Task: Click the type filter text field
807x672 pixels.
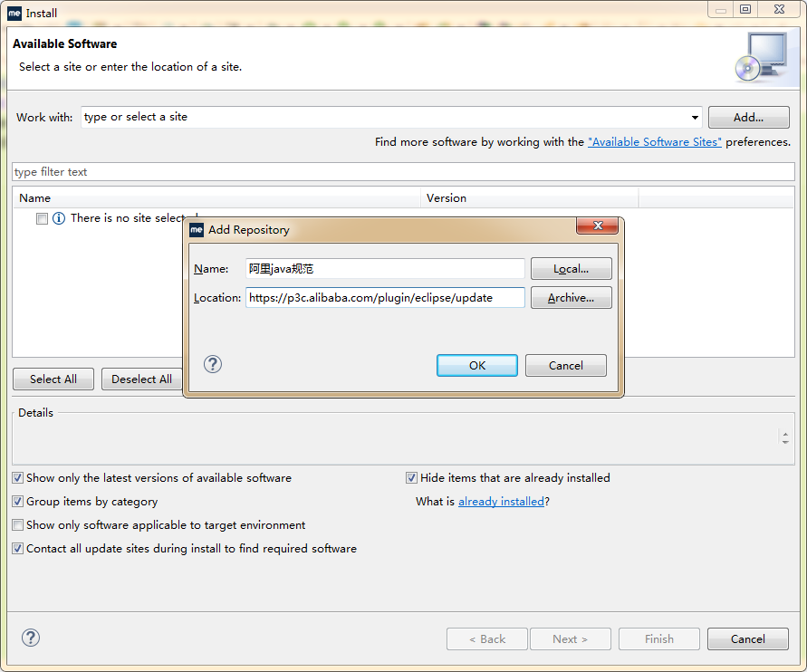Action: [404, 172]
